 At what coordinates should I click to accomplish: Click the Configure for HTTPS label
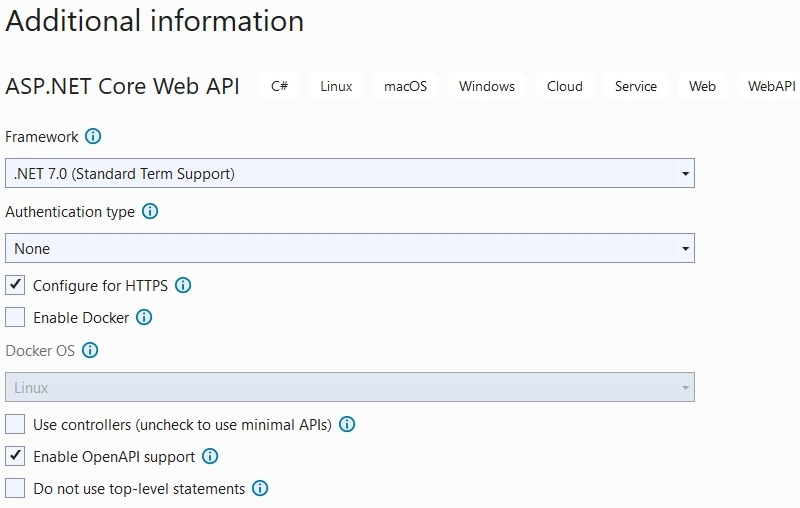101,286
